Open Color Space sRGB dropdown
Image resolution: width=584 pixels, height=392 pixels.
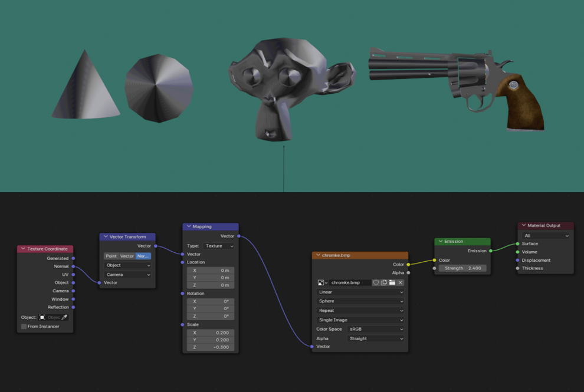[x=376, y=329]
